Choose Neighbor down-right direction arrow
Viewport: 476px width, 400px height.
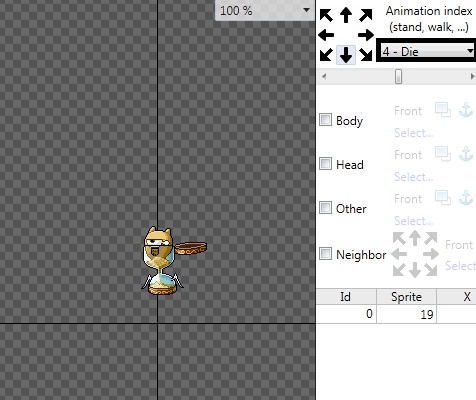(431, 270)
